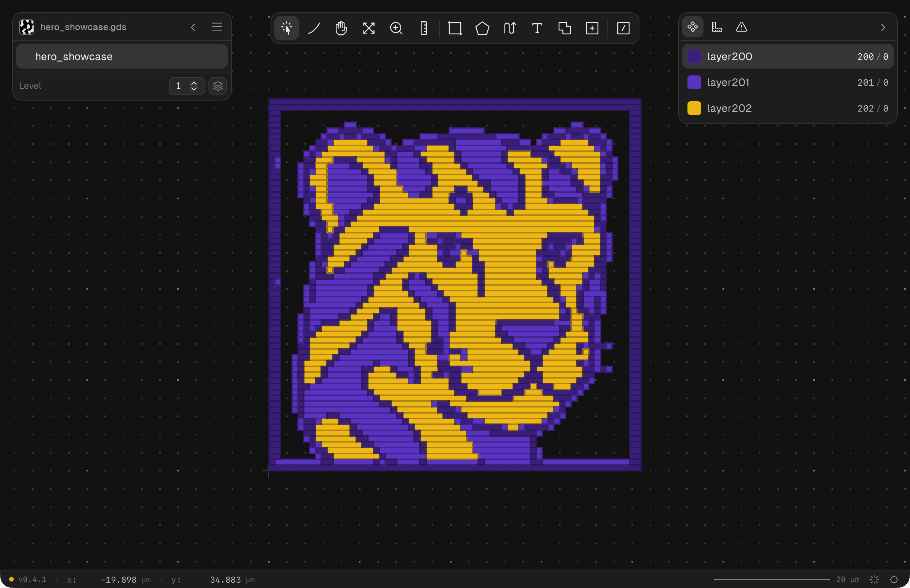910x588 pixels.
Task: Switch to the layers tab icon
Action: [x=693, y=27]
